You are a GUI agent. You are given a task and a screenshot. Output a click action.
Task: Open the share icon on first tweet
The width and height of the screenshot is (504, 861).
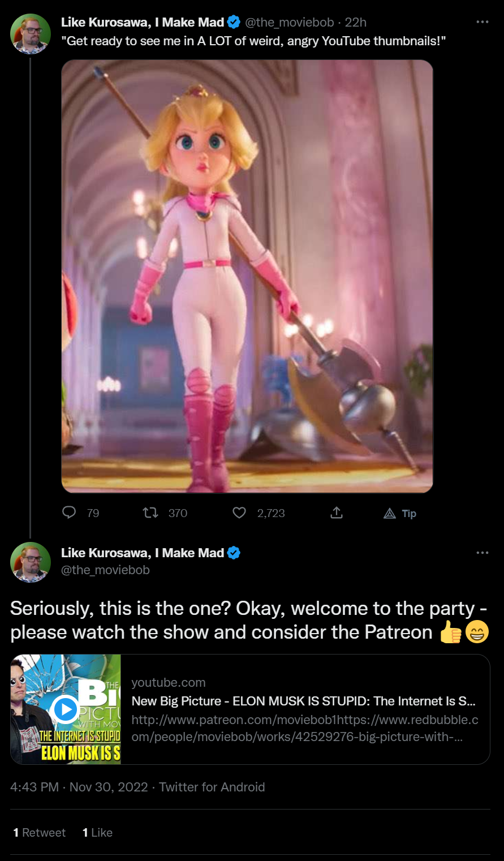pos(337,513)
